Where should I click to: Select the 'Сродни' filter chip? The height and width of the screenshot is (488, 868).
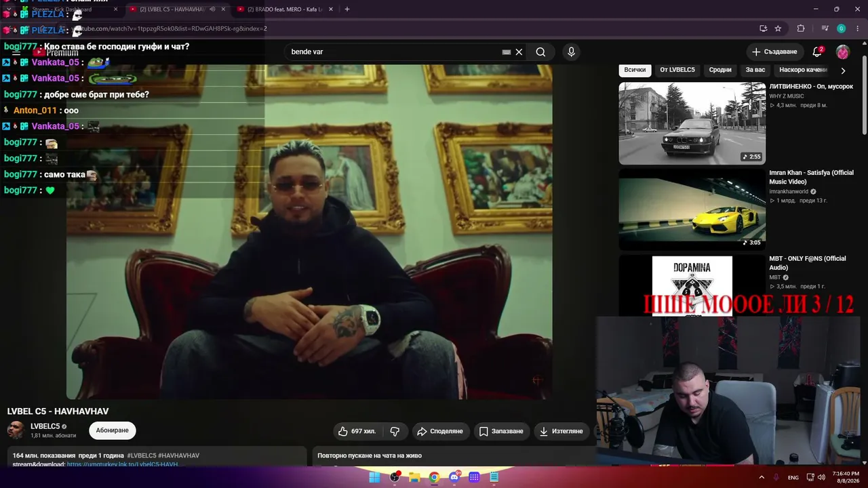click(x=720, y=70)
